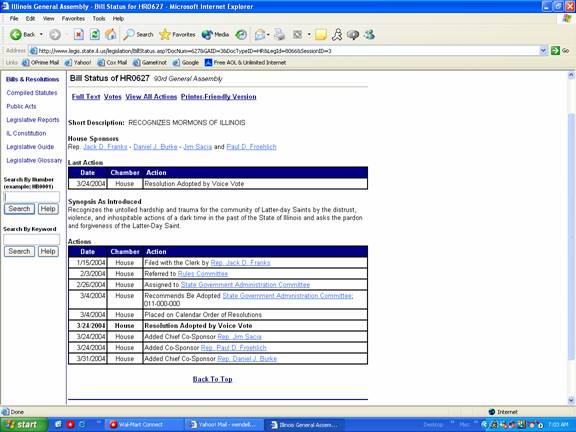Screen dimensions: 576x432
Task: Open the Tools menu
Action: coord(99,18)
